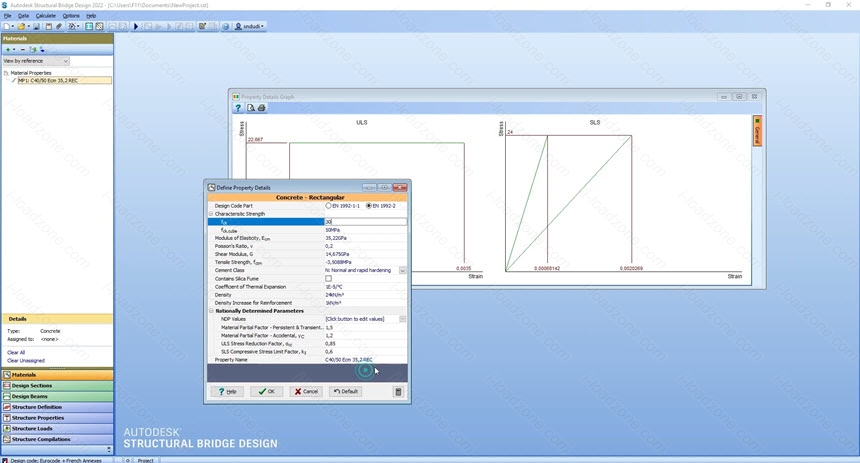
Task: Click the notepad with pencil toolbar icon
Action: point(202,26)
